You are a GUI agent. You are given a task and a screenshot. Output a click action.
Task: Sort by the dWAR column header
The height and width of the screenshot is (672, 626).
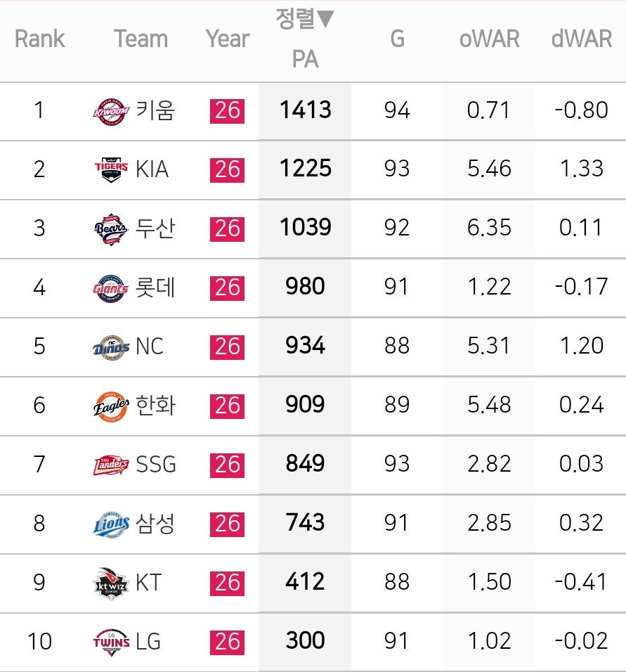[582, 39]
